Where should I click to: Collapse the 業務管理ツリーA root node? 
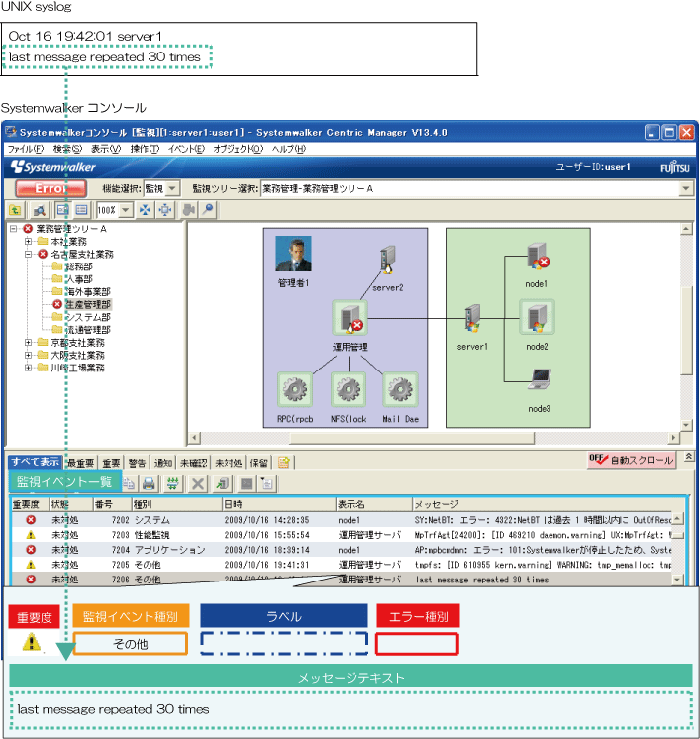pos(14,229)
